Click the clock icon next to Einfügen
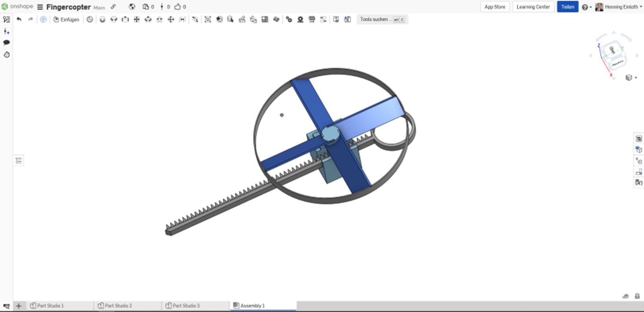 (x=90, y=19)
